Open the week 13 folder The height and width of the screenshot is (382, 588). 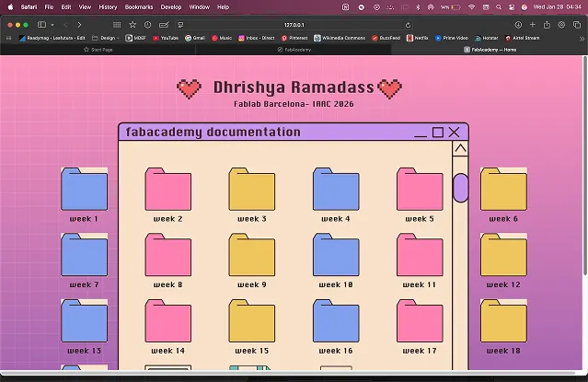84,321
